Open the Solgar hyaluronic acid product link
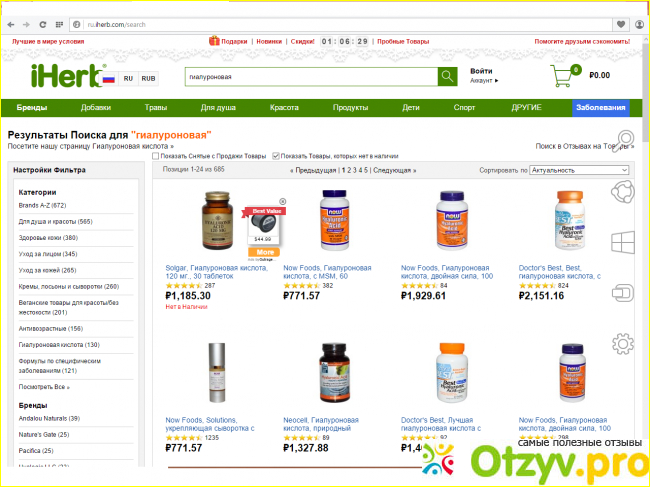This screenshot has width=650, height=487. click(x=216, y=272)
